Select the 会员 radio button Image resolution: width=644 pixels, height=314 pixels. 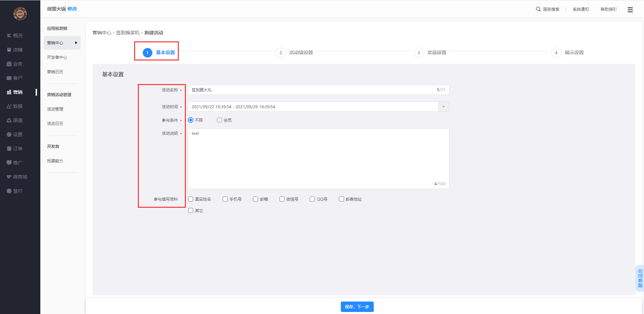pyautogui.click(x=219, y=120)
